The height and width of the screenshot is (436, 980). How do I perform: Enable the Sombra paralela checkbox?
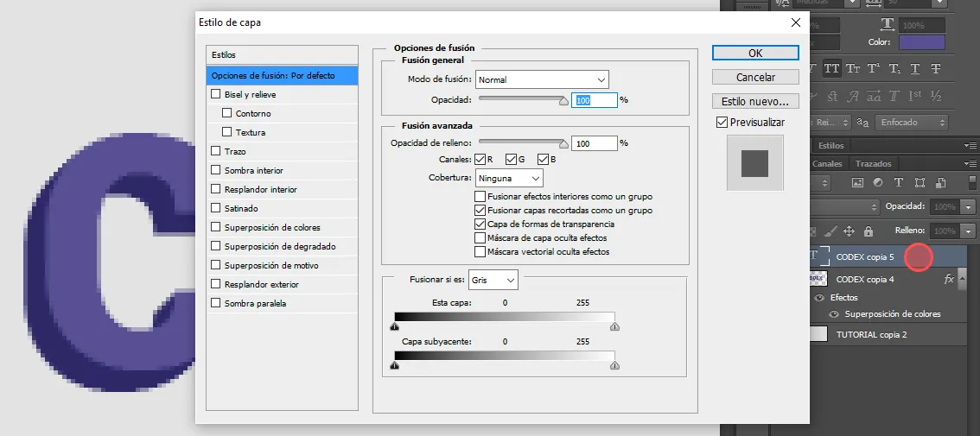216,303
